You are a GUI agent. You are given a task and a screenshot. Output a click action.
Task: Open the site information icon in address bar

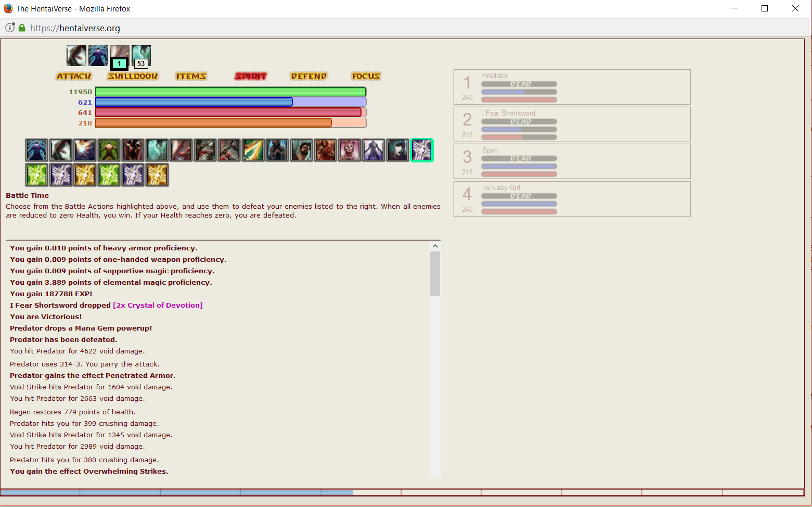click(x=10, y=28)
